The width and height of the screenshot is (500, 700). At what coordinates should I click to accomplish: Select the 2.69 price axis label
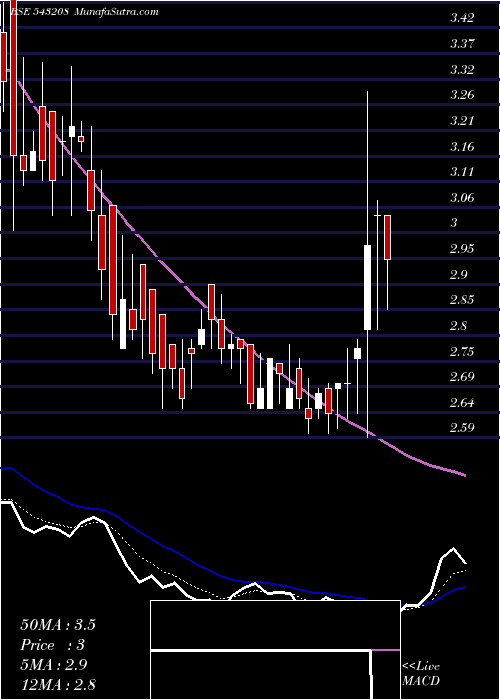(x=462, y=377)
